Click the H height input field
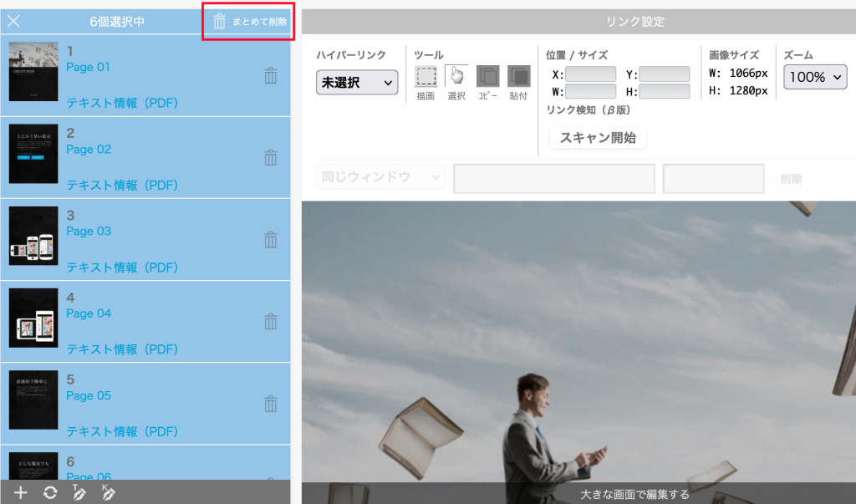The height and width of the screenshot is (504, 856). tap(665, 91)
